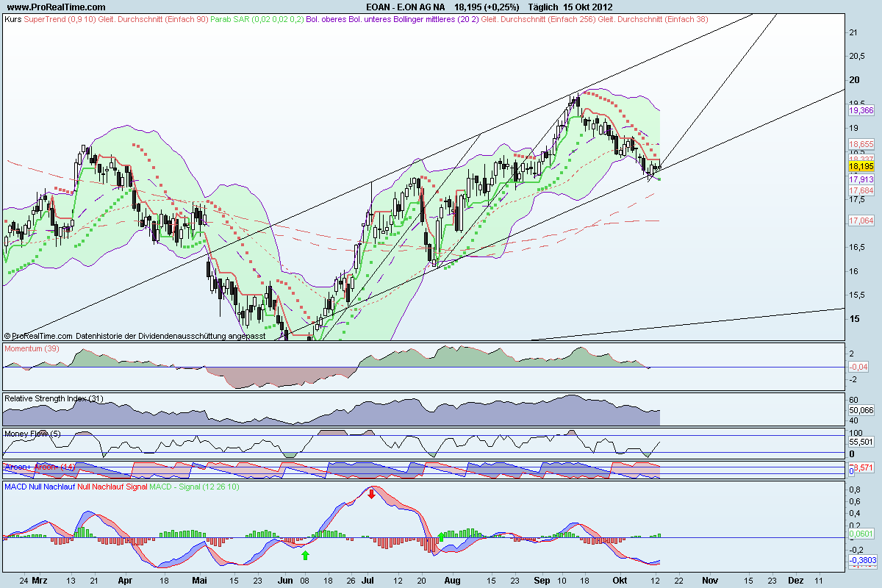Screen dimensions: 882x588
Task: Click the bold 15 price axis label
Action: point(855,318)
